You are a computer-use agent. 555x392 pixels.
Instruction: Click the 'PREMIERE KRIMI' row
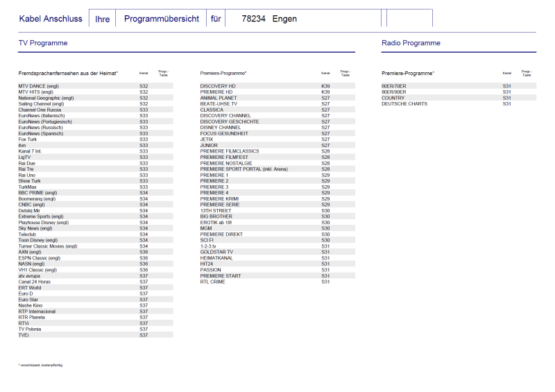[277, 198]
